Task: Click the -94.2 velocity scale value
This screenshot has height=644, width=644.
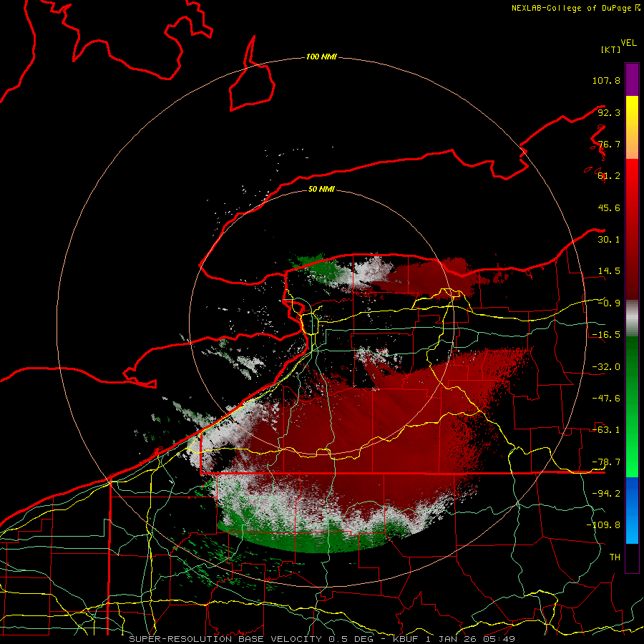Action: [606, 494]
